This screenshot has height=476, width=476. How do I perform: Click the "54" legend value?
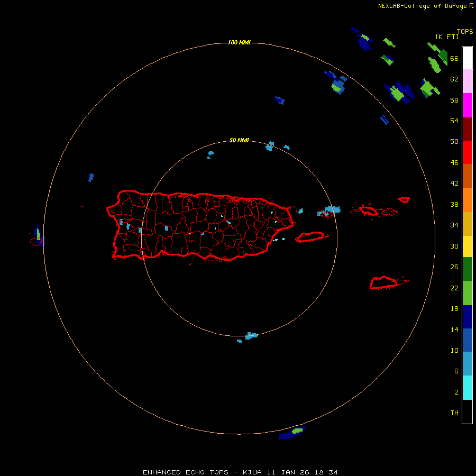click(x=454, y=121)
